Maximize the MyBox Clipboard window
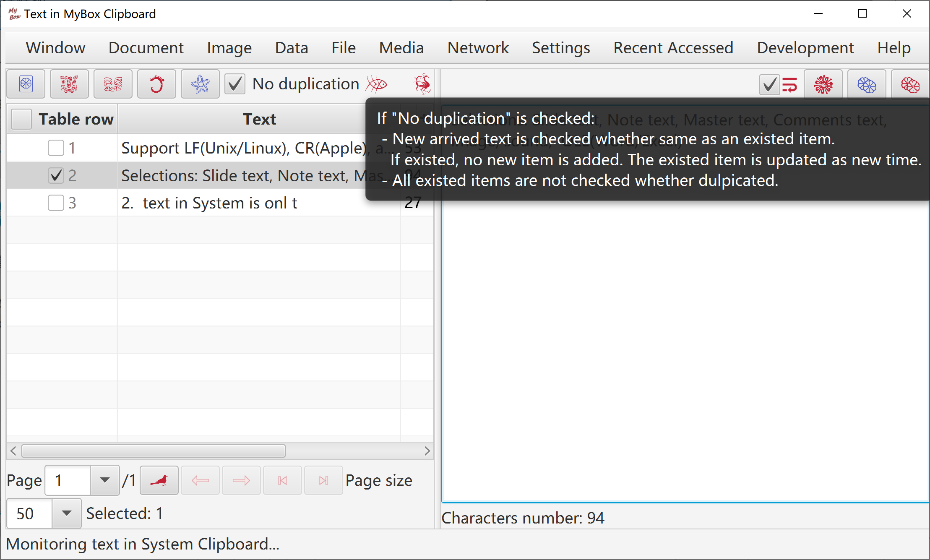This screenshot has width=930, height=560. point(862,14)
